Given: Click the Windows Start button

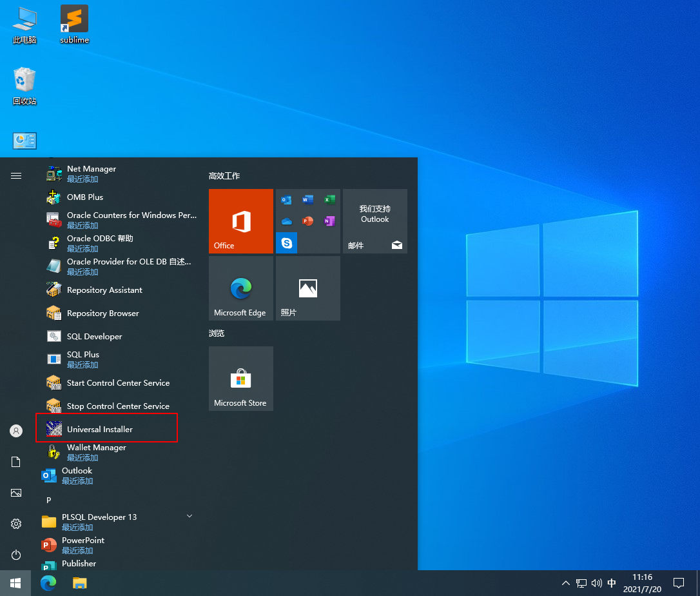Looking at the screenshot, I should click(15, 583).
